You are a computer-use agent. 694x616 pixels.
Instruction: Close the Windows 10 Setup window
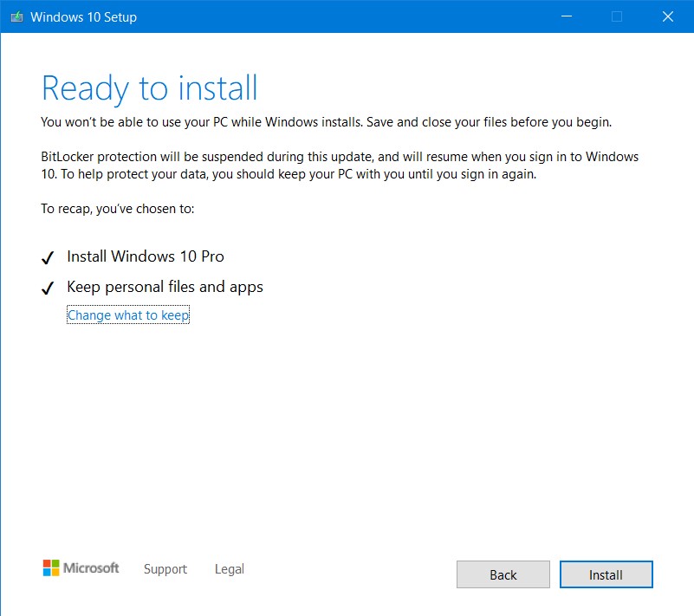point(668,16)
